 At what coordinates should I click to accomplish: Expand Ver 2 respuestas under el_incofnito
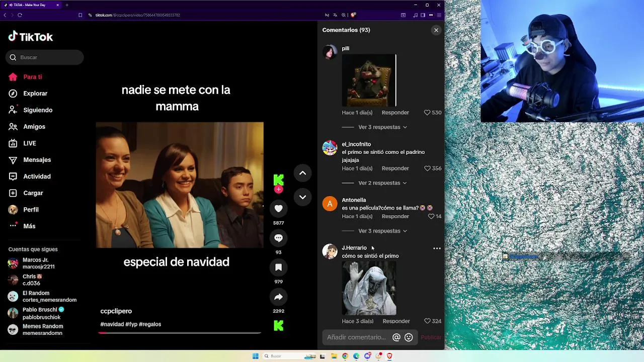(382, 183)
